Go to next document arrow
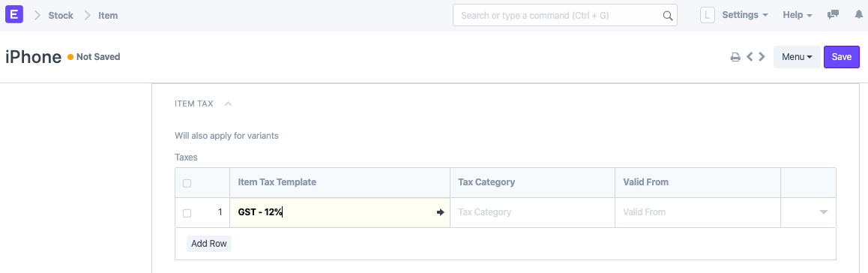868x273 pixels. (762, 56)
